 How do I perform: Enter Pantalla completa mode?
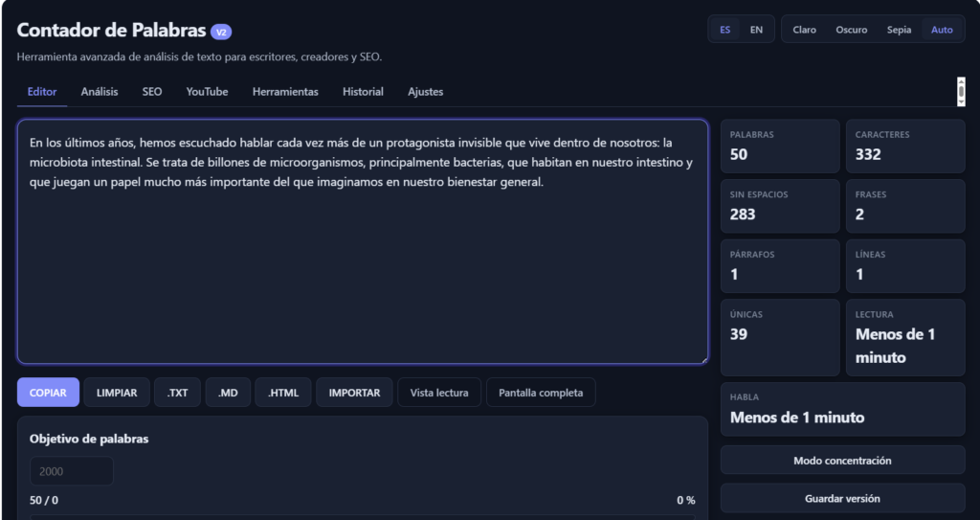(x=541, y=393)
